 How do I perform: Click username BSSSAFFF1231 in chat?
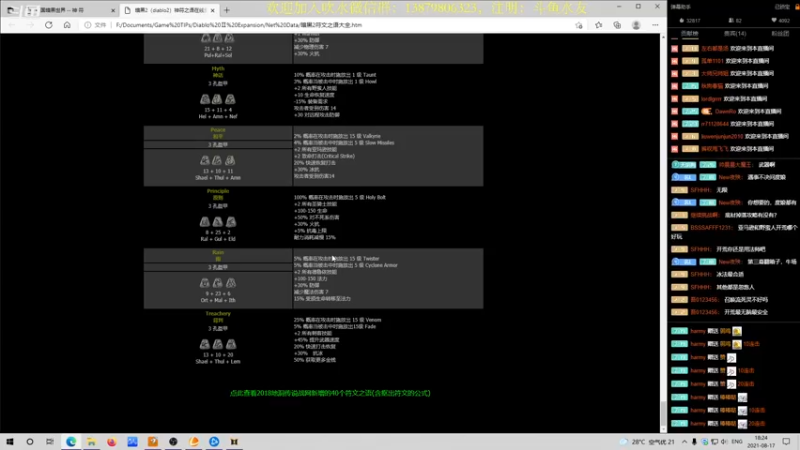711,228
